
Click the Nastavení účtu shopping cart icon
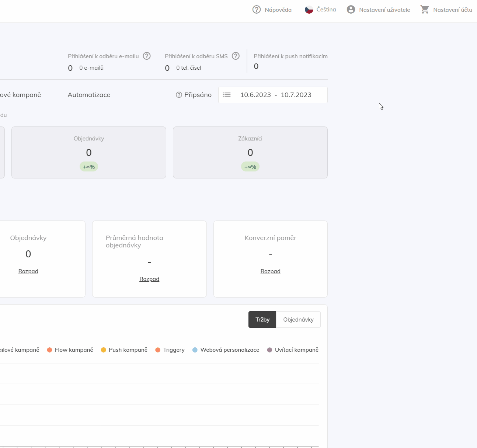click(425, 10)
